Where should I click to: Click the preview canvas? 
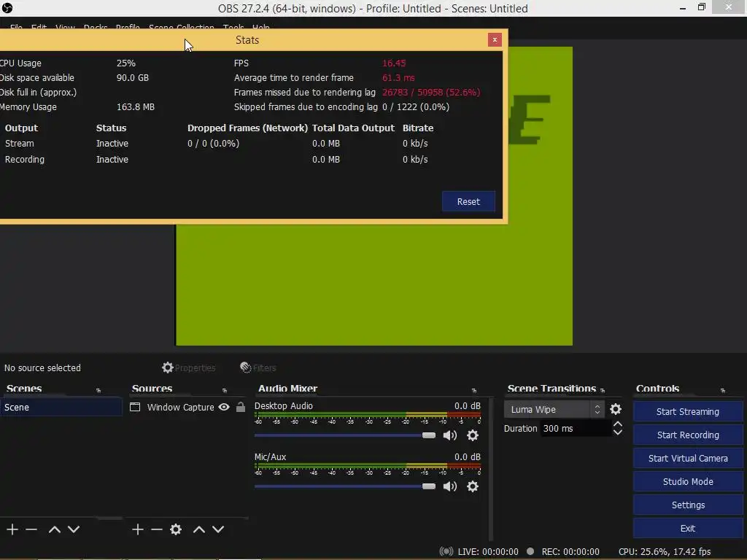pyautogui.click(x=374, y=284)
